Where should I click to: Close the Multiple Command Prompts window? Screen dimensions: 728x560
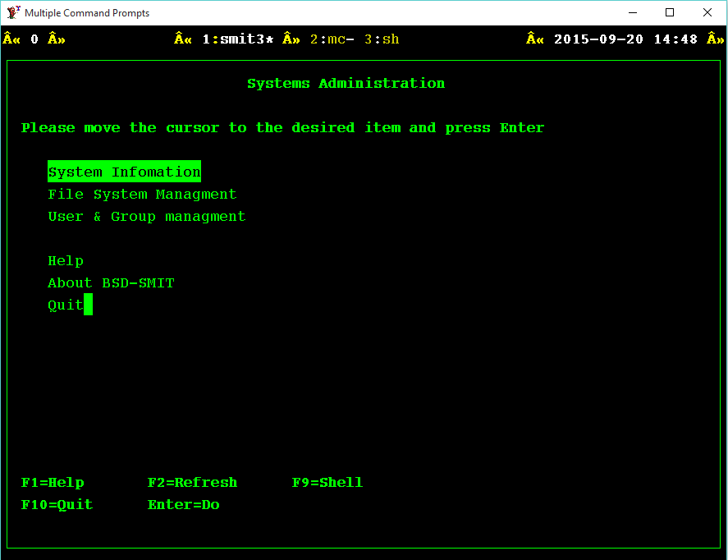(707, 12)
